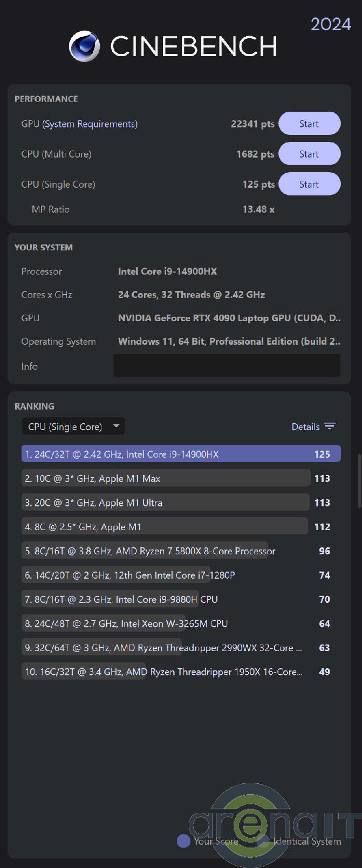The image size is (362, 868).
Task: Click the Your Score legend dot
Action: pyautogui.click(x=183, y=841)
